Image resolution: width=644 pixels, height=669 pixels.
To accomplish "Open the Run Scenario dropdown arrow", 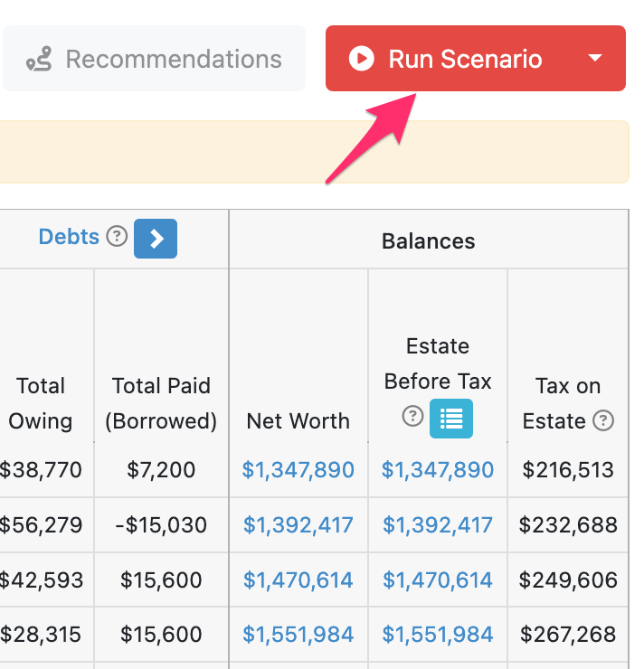I will [595, 58].
